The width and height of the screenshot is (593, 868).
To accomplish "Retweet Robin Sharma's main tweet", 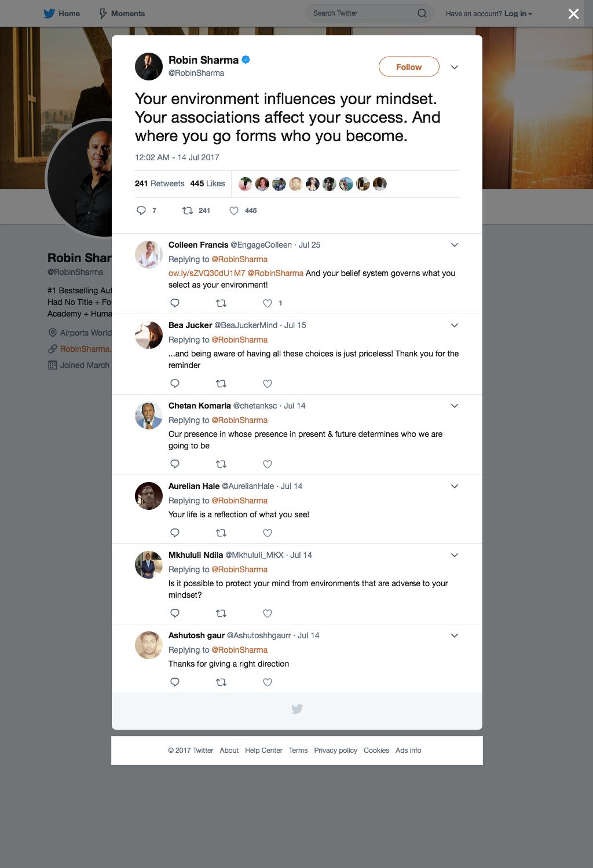I will tap(188, 211).
